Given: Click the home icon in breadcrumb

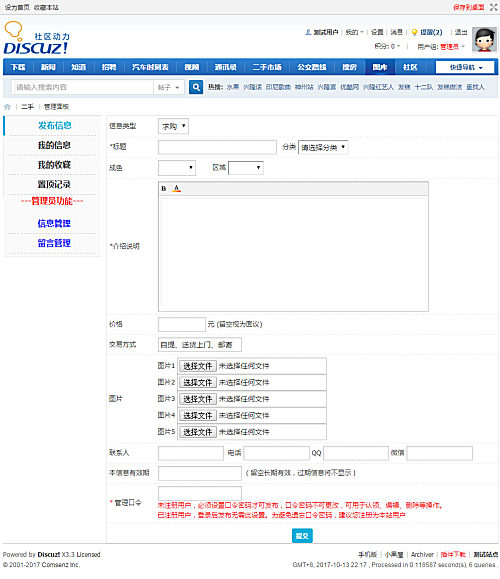Looking at the screenshot, I should pos(7,107).
